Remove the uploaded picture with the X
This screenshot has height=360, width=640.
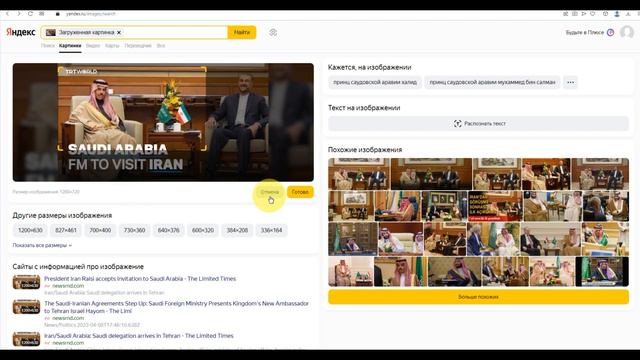point(119,32)
